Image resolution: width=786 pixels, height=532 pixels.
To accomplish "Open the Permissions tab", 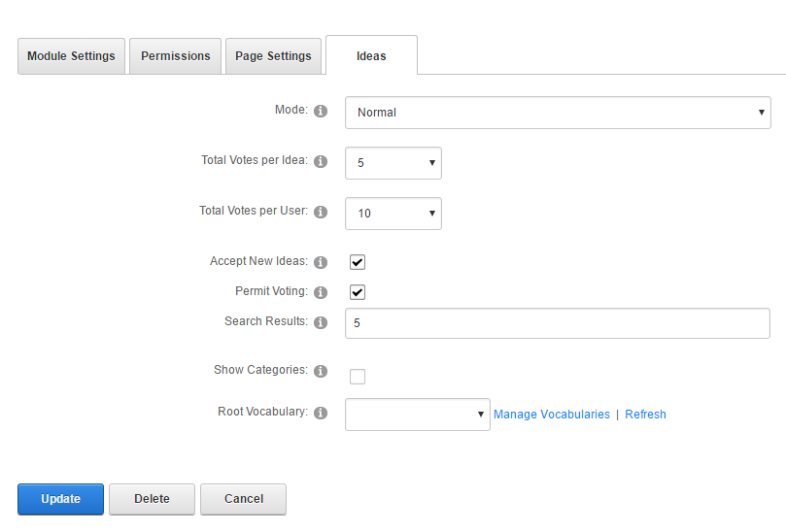I will (x=176, y=56).
